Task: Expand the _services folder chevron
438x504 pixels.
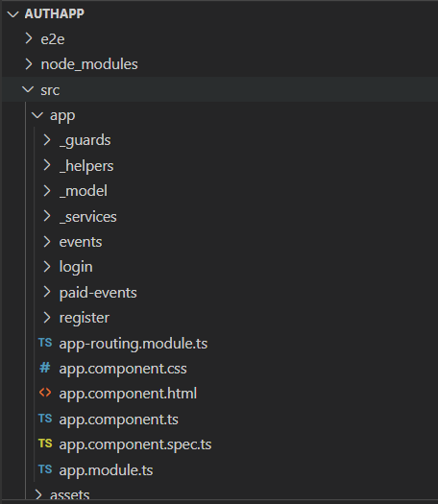Action: (x=47, y=216)
